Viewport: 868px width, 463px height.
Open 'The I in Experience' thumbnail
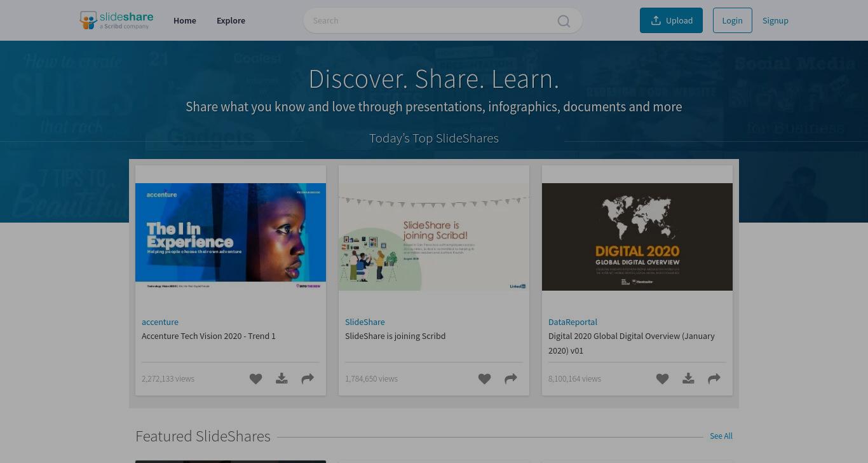pos(231,237)
